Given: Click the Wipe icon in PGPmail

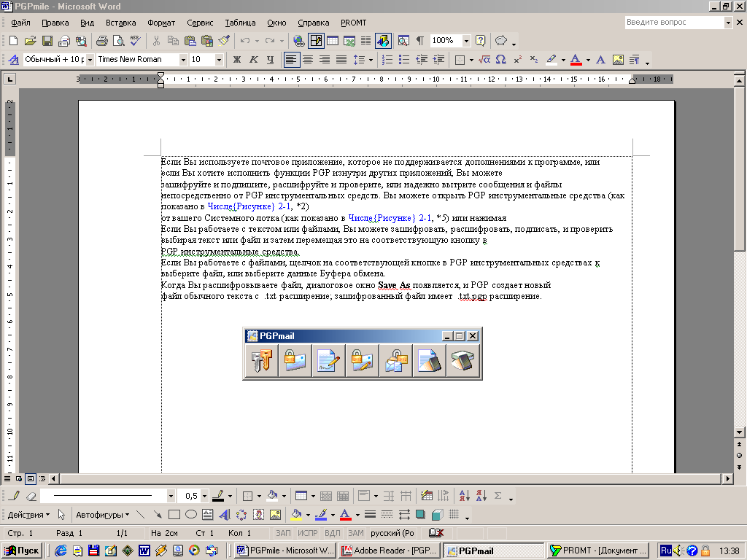Looking at the screenshot, I should 429,362.
